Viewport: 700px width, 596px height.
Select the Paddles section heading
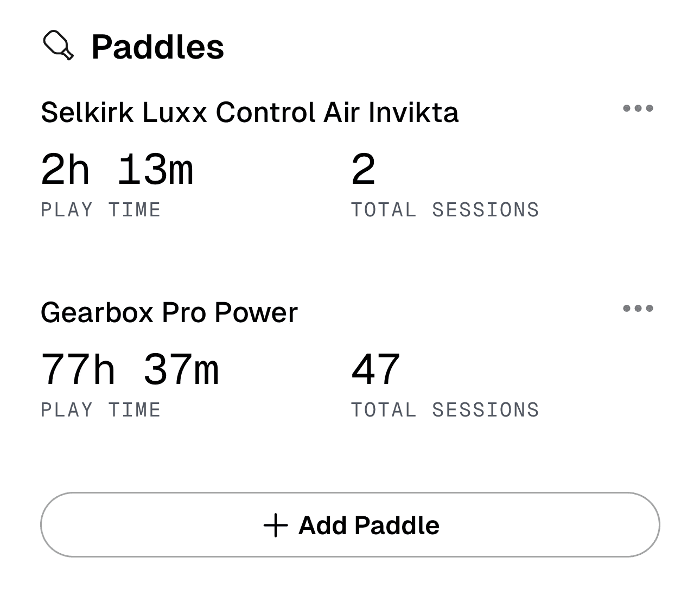click(157, 47)
